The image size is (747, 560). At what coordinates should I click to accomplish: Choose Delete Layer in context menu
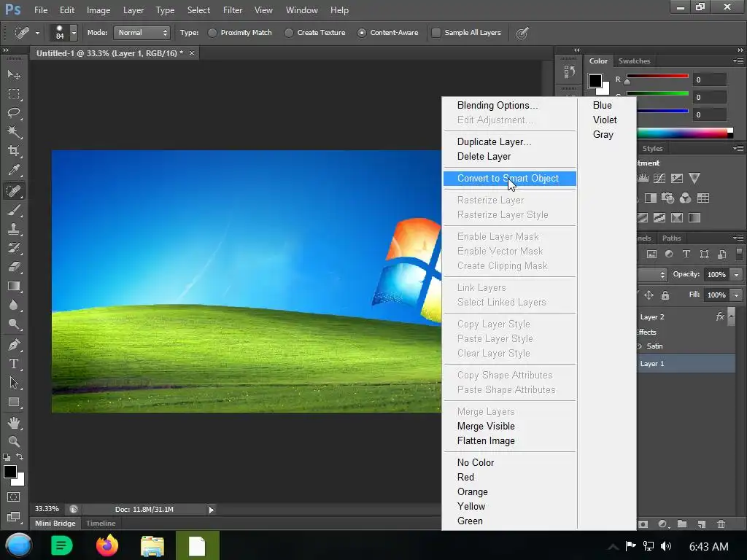tap(510, 157)
